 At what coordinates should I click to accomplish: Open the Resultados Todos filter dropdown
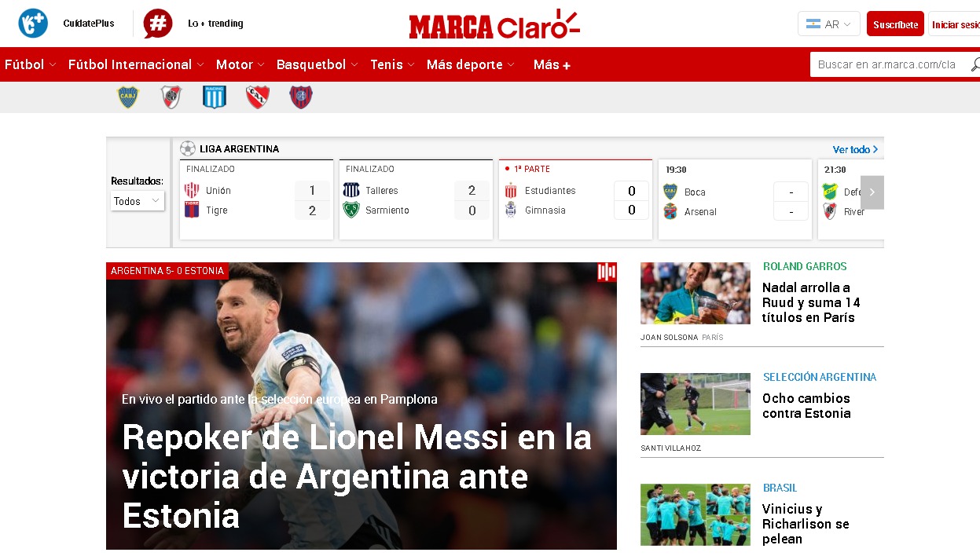[138, 201]
